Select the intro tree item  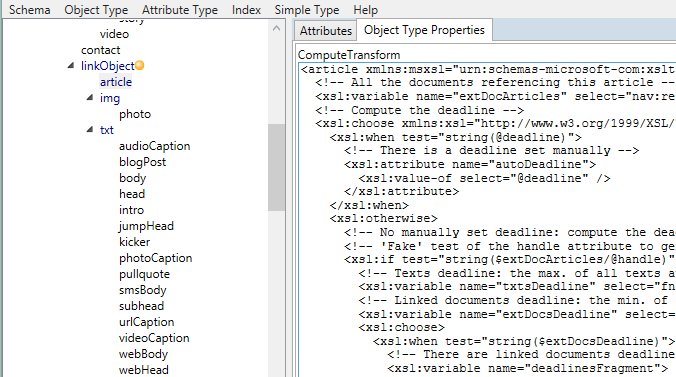(x=131, y=210)
